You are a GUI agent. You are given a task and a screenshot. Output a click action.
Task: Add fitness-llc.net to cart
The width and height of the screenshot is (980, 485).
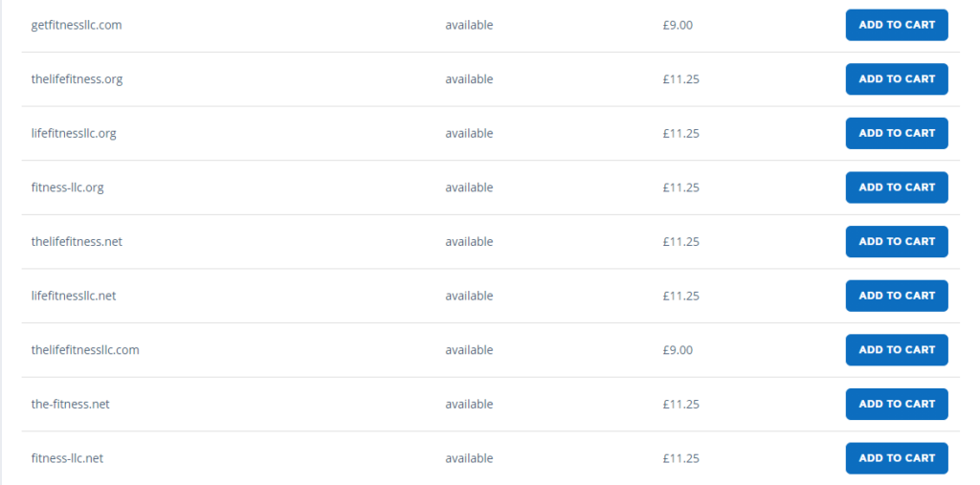click(x=896, y=458)
